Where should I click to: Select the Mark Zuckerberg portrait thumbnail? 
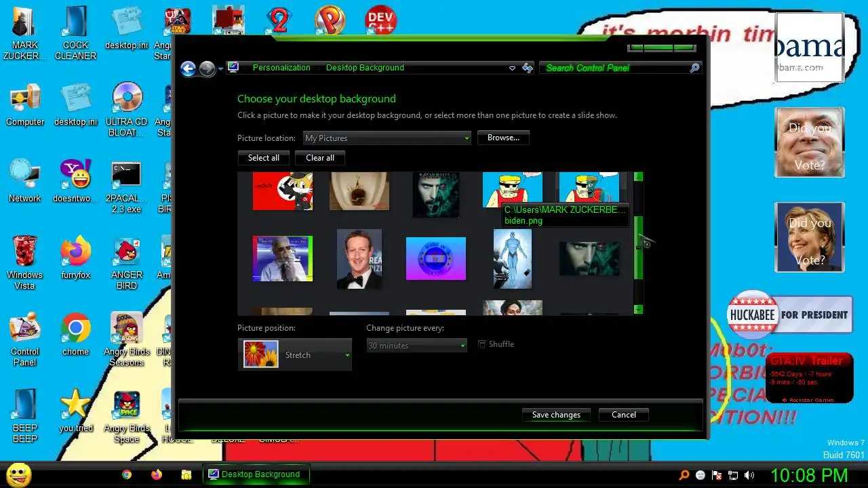click(359, 258)
